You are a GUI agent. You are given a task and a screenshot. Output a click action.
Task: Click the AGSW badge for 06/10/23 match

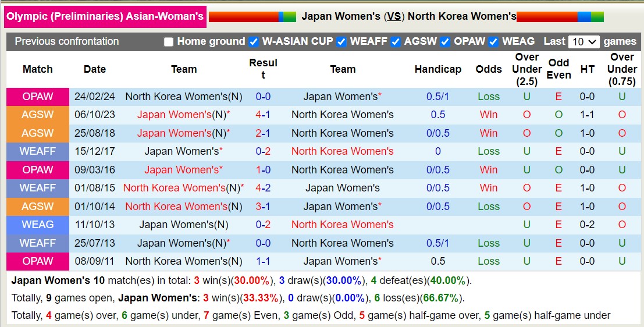coord(38,115)
